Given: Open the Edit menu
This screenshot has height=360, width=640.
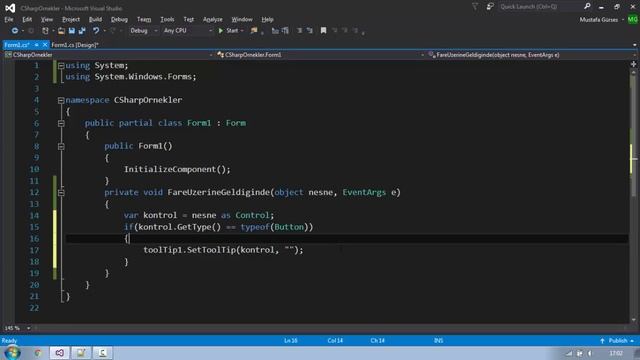Looking at the screenshot, I should point(27,19).
